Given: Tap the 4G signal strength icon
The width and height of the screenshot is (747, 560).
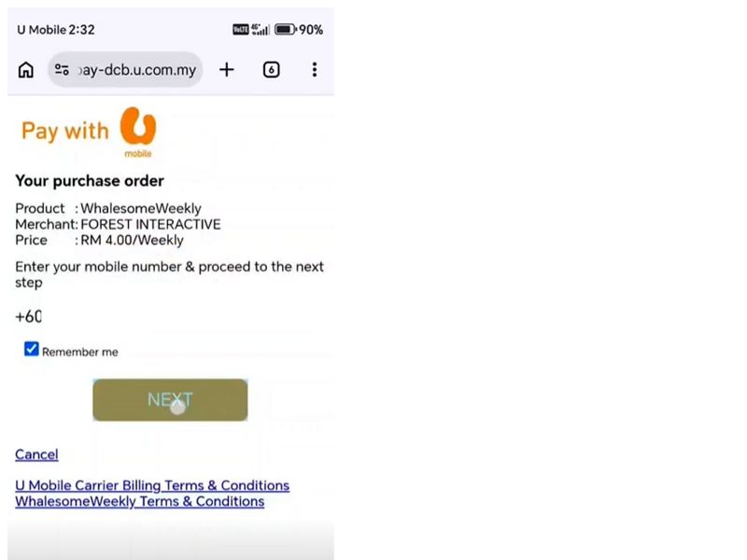Looking at the screenshot, I should pos(261,30).
